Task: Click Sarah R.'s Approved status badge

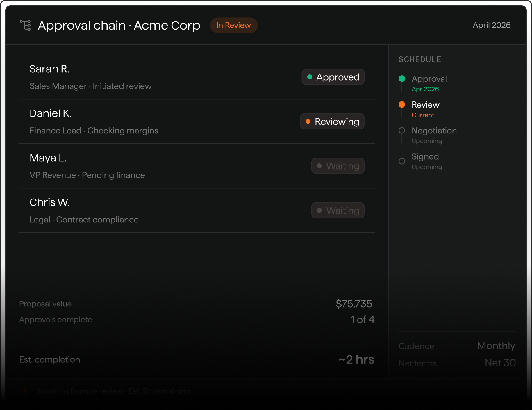Action: coord(333,77)
